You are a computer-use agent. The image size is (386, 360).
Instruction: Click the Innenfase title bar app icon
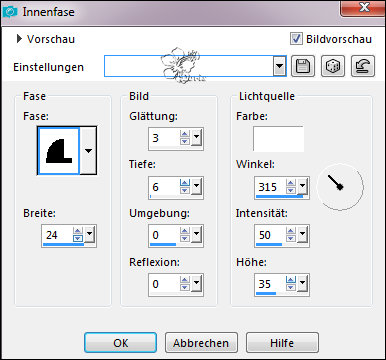10,12
